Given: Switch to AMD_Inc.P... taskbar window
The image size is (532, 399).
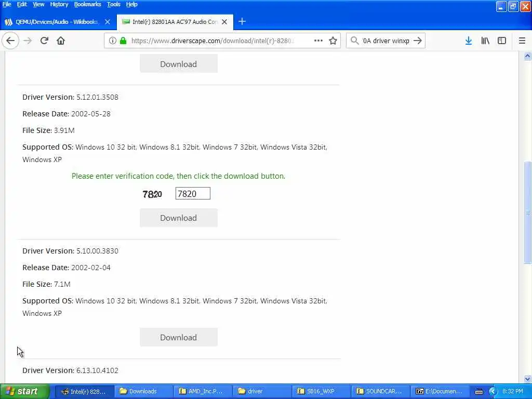Looking at the screenshot, I should coord(203,392).
